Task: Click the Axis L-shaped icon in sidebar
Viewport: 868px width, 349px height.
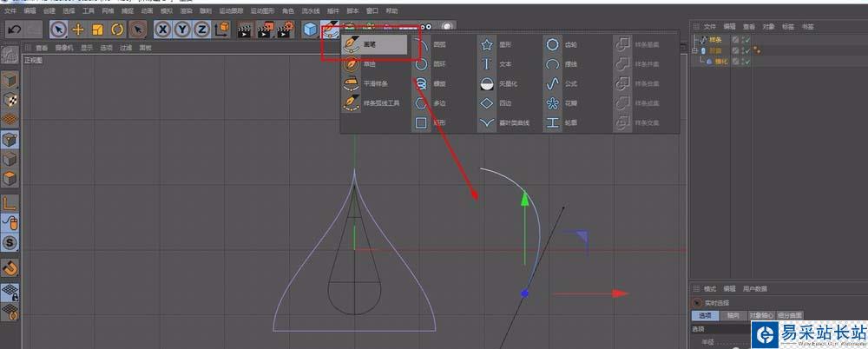Action: tap(10, 203)
